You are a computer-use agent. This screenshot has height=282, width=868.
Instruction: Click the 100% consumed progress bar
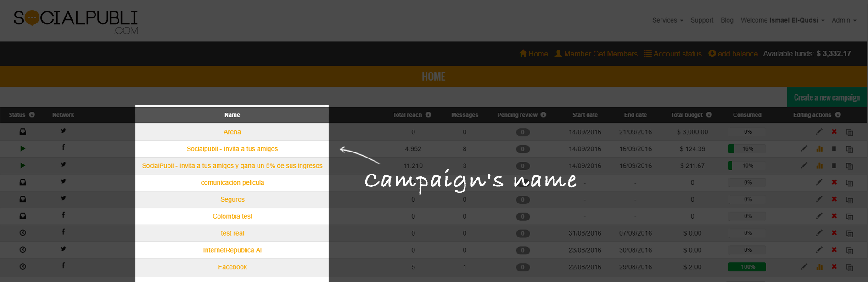(747, 267)
